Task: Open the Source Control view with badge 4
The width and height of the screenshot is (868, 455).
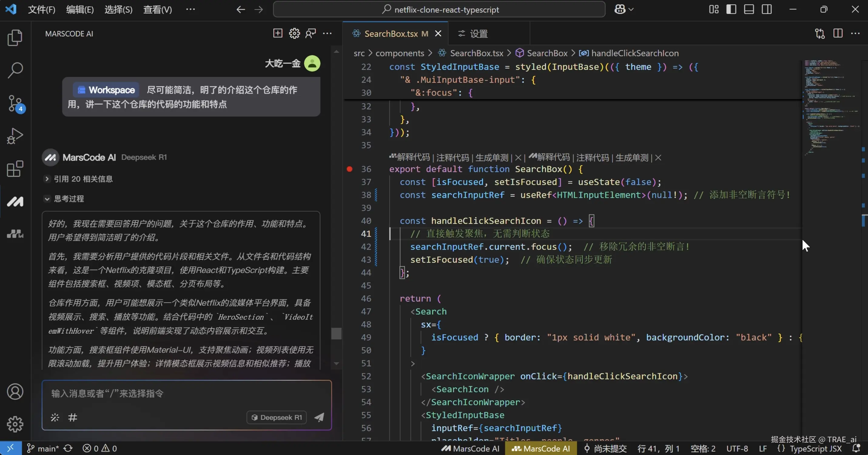Action: tap(15, 103)
